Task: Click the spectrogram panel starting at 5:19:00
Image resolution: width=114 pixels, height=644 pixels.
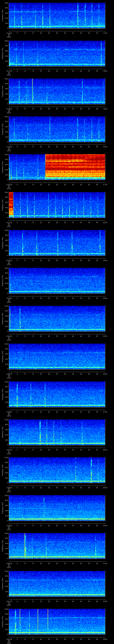Action: (57, 129)
